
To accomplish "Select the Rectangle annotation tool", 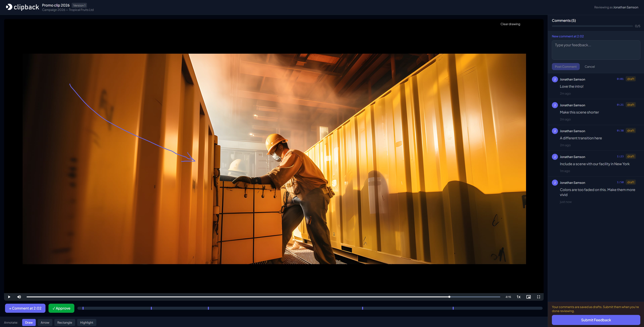I will [x=64, y=322].
